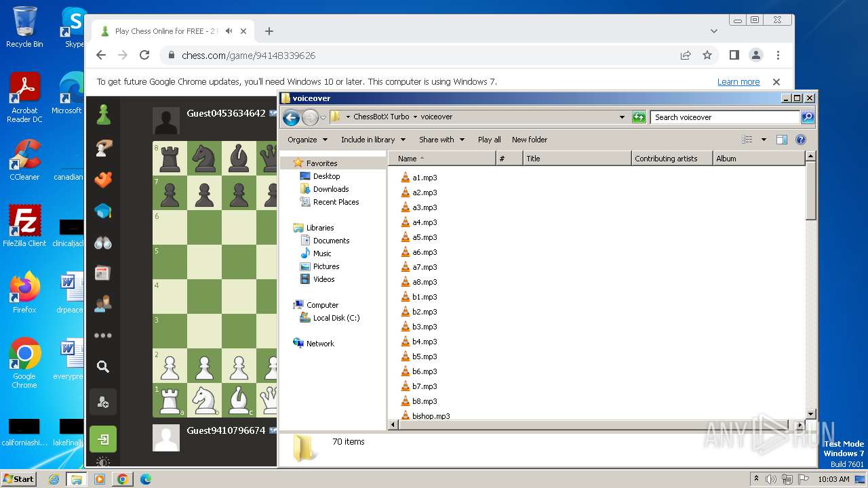Open chess.com More three-dots icon

click(103, 335)
